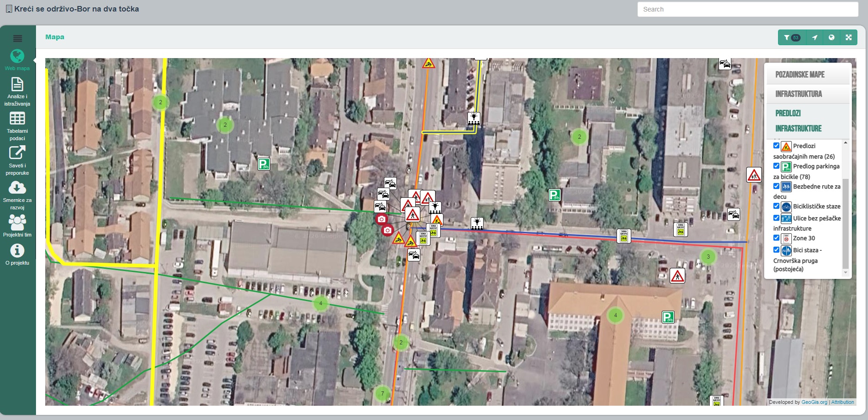Click the Search input field
The height and width of the screenshot is (420, 868).
[x=748, y=9]
